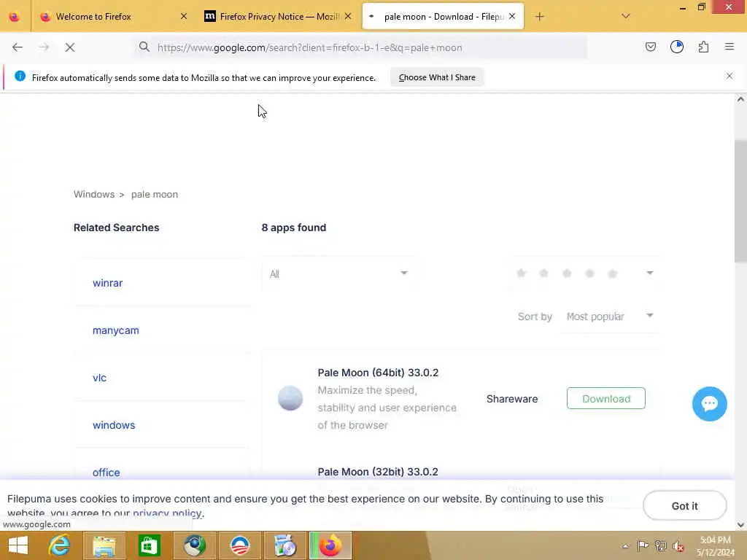The image size is (747, 560).
Task: Click the Related Searches heading
Action: coord(116,227)
